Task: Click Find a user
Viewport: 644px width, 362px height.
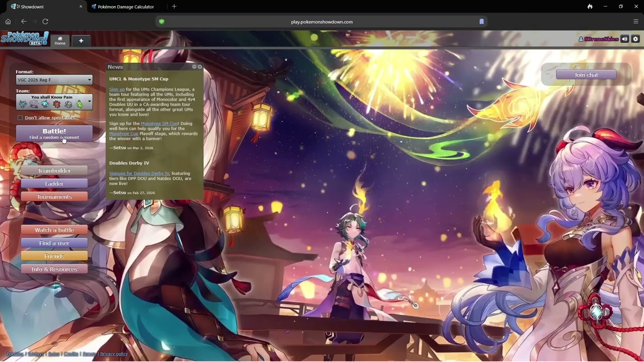Action: 54,243
